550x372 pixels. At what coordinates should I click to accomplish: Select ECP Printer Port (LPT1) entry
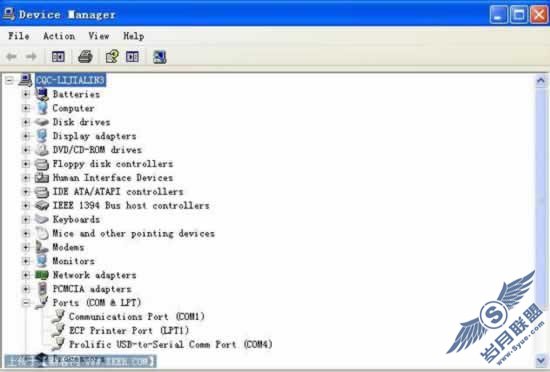[129, 331]
